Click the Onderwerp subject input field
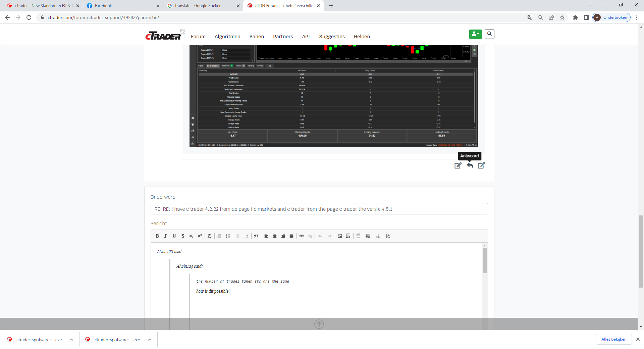The image size is (644, 349). (x=319, y=209)
